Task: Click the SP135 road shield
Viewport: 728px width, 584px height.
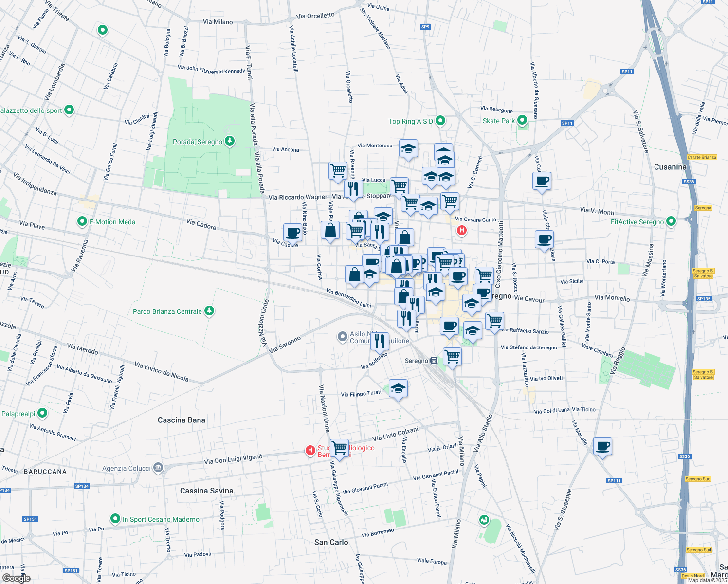Action: pyautogui.click(x=704, y=299)
